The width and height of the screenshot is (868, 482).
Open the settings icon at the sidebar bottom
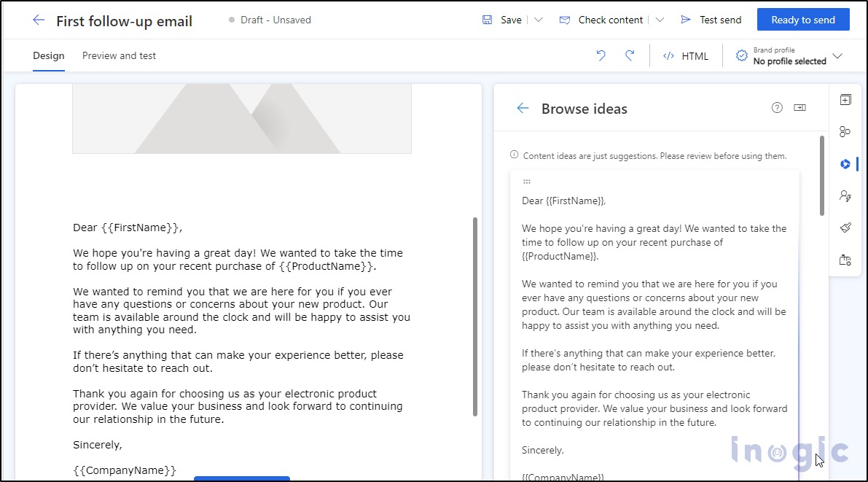pyautogui.click(x=845, y=260)
